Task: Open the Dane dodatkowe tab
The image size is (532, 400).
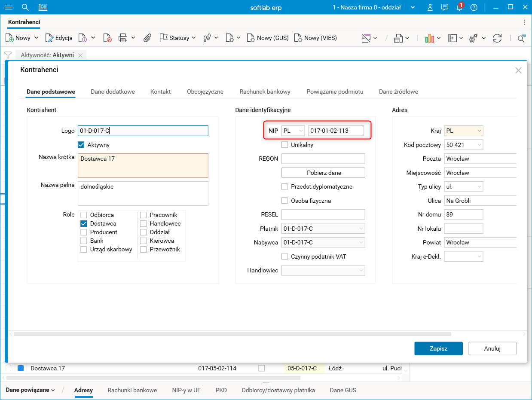Action: pyautogui.click(x=113, y=92)
